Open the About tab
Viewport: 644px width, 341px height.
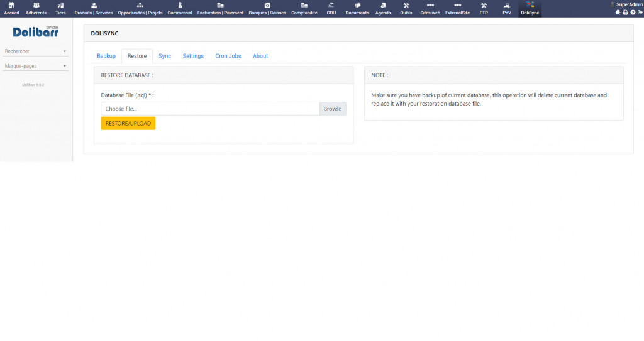tap(260, 56)
